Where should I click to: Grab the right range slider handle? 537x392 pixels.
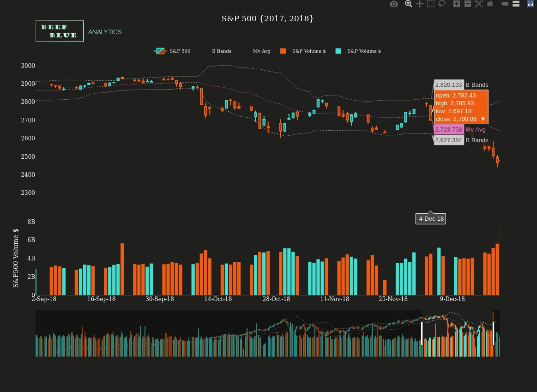pyautogui.click(x=493, y=333)
